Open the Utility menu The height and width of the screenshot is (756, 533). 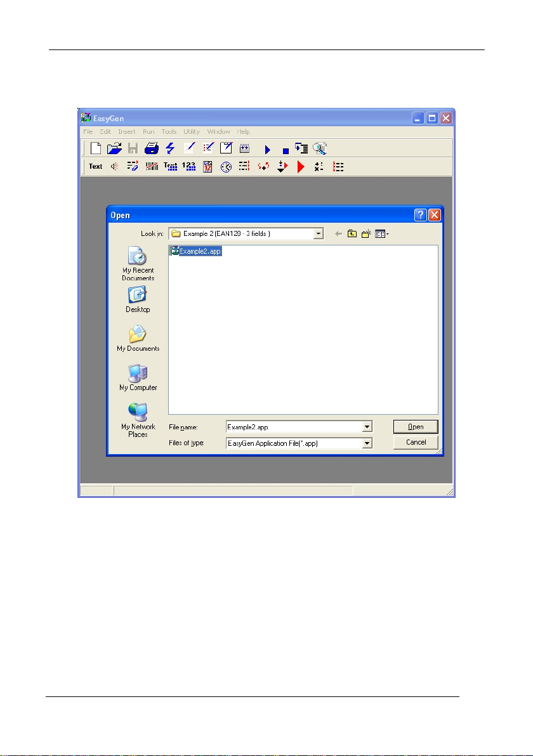pos(192,132)
